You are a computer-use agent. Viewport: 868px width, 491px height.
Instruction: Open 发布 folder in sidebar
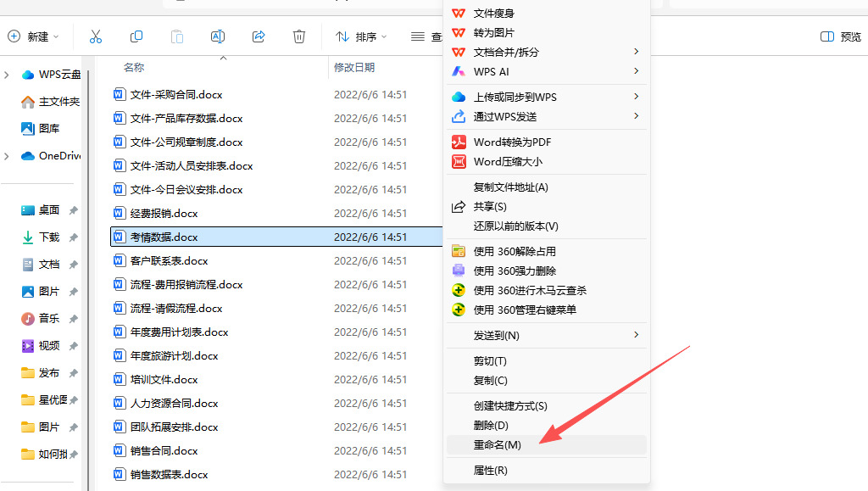pos(41,373)
